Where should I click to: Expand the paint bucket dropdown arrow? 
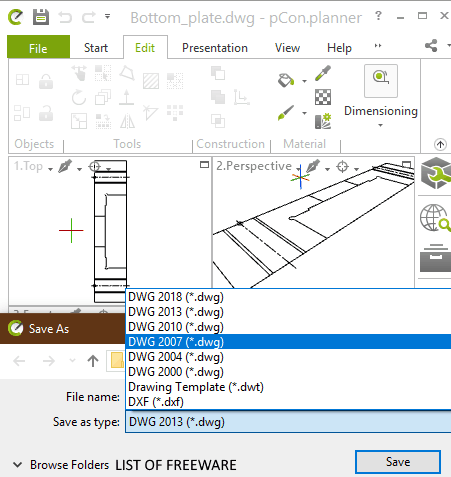click(304, 81)
